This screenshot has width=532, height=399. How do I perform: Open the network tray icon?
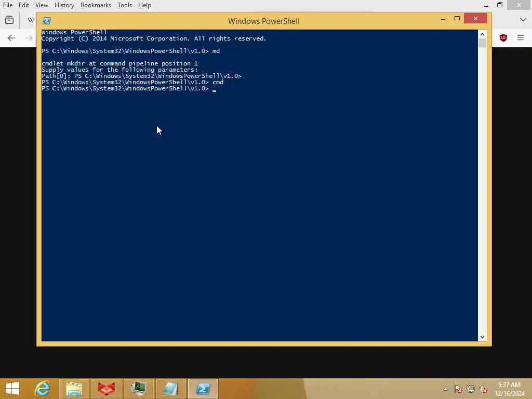click(x=470, y=389)
